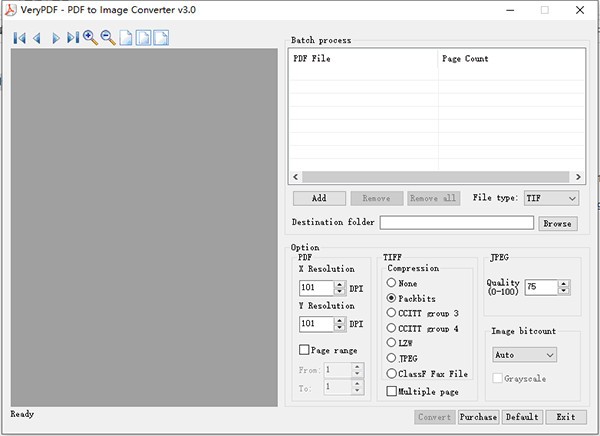This screenshot has height=436, width=600.
Task: Browse for a destination folder
Action: pos(558,224)
